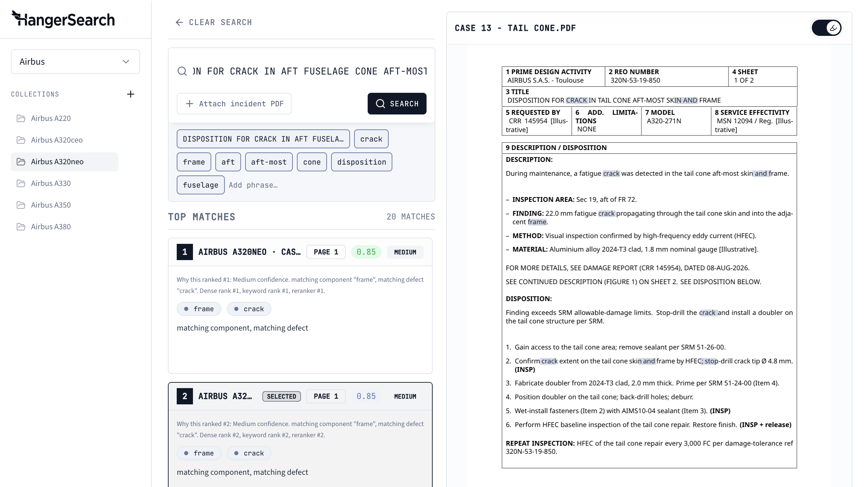Click the green 0.85 score on match 1
868x487 pixels.
(366, 252)
